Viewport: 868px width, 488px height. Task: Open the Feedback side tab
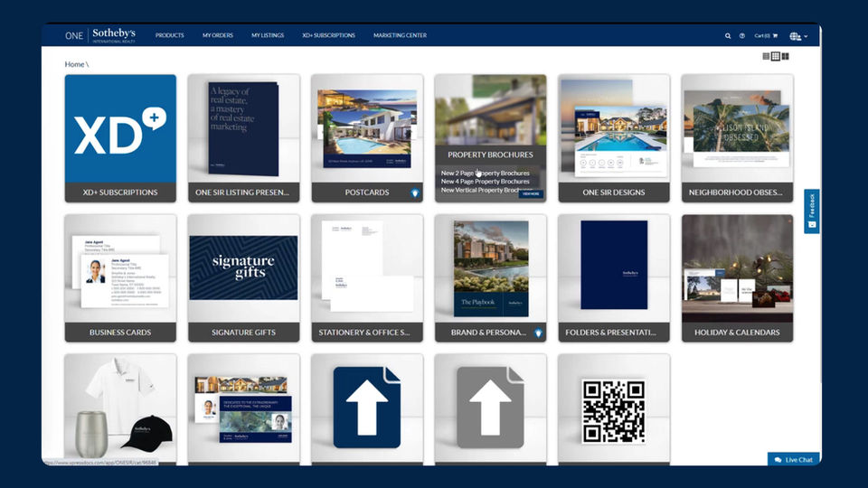(812, 211)
